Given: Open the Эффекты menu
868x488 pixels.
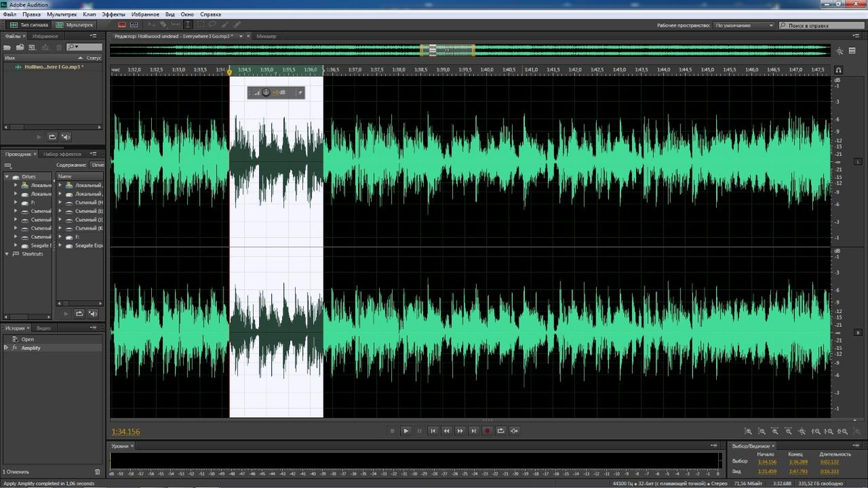Looking at the screenshot, I should 113,14.
